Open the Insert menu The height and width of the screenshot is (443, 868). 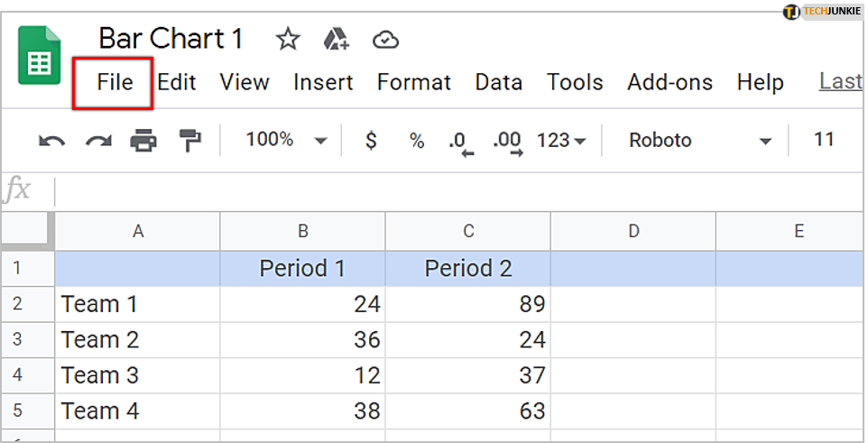(x=323, y=82)
